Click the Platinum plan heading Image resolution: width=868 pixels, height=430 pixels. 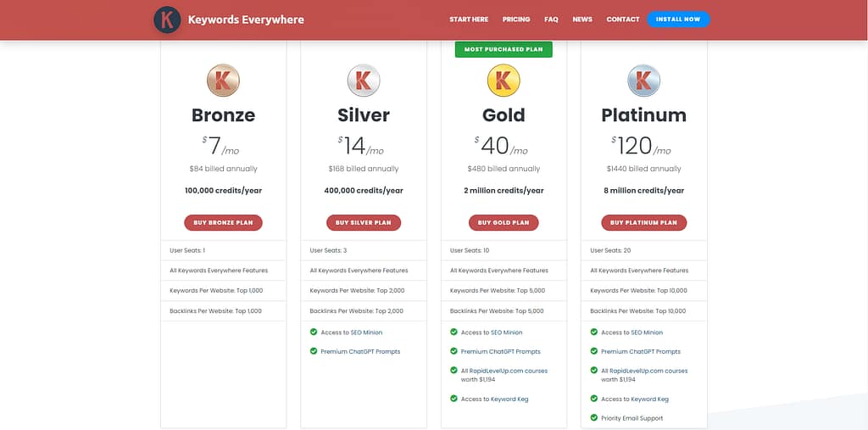[644, 114]
